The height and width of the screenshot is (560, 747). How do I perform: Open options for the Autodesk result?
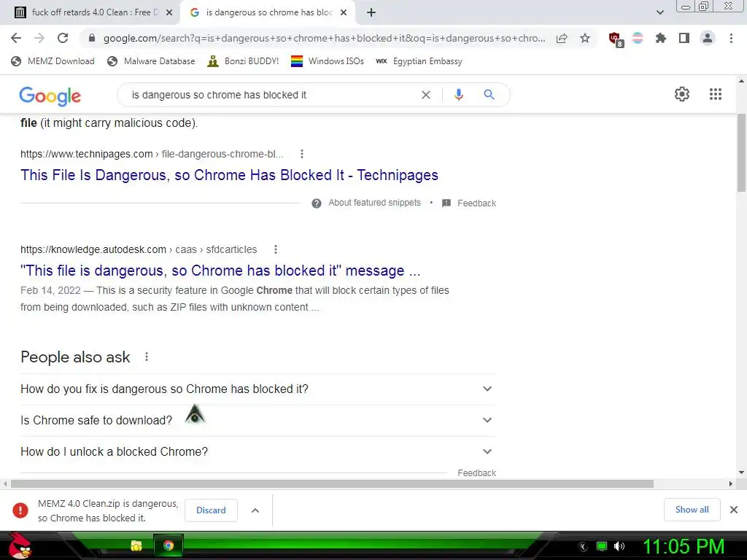(275, 249)
